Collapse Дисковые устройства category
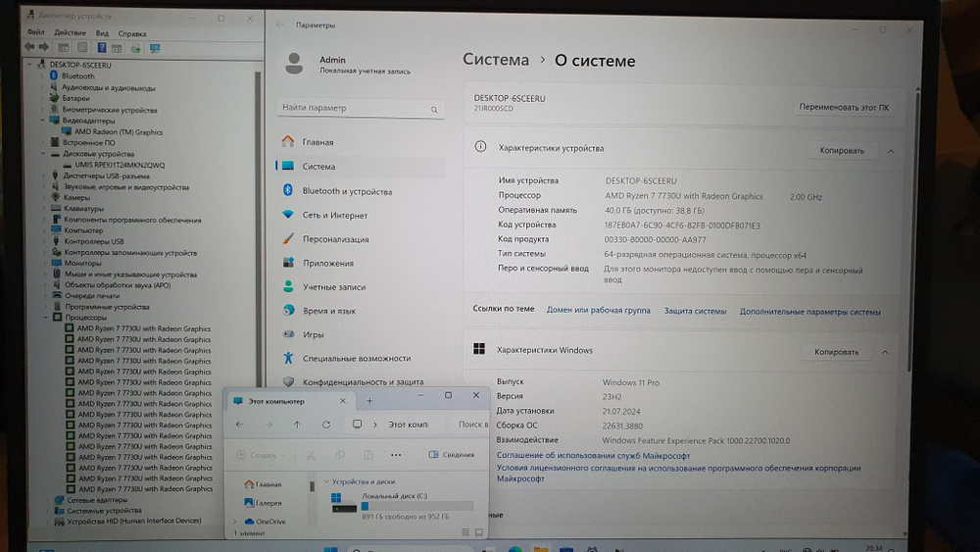This screenshot has height=552, width=980. pos(43,153)
